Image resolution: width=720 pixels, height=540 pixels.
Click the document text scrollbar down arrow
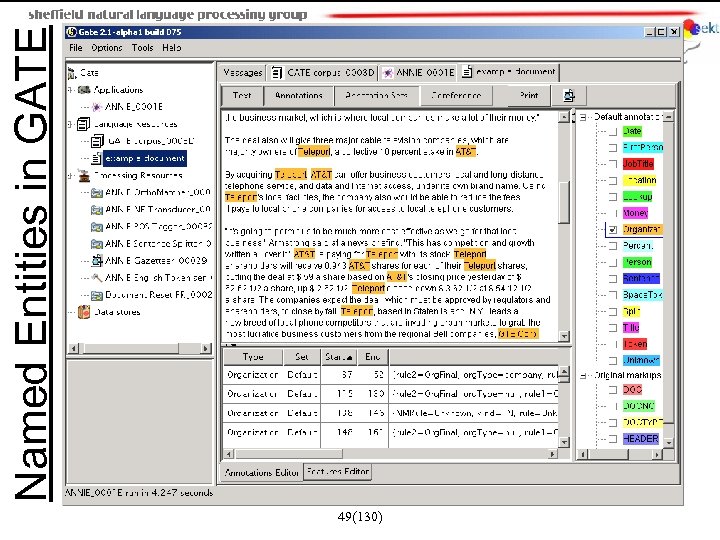[564, 336]
